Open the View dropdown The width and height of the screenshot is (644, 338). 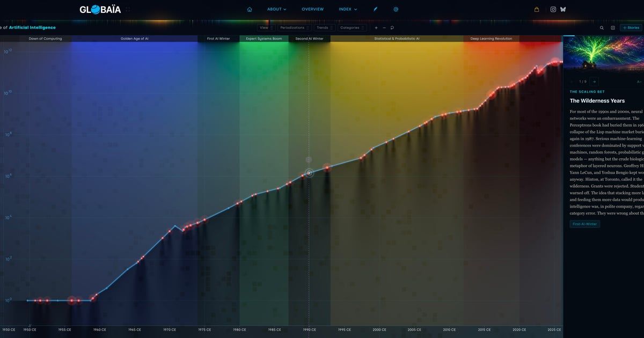pyautogui.click(x=266, y=27)
